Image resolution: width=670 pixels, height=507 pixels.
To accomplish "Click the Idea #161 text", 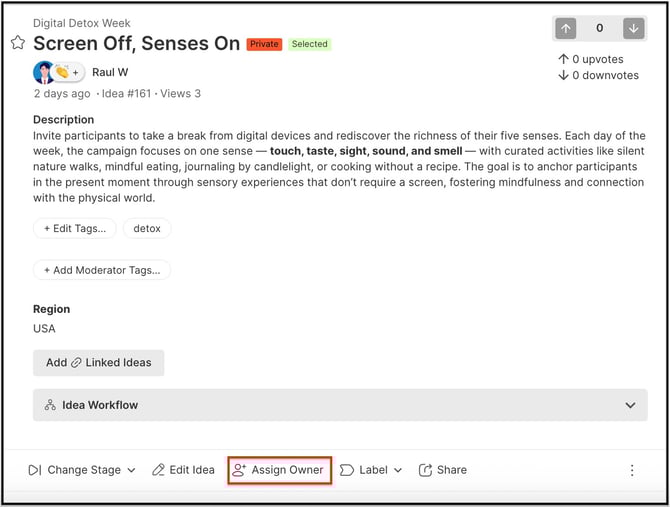I will [x=126, y=94].
